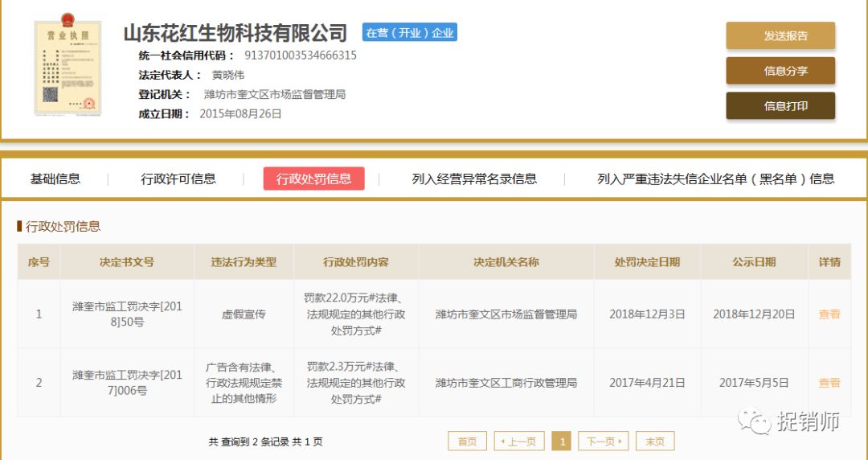Select the 行政处罚信息 tab
This screenshot has width=868, height=460.
click(314, 179)
